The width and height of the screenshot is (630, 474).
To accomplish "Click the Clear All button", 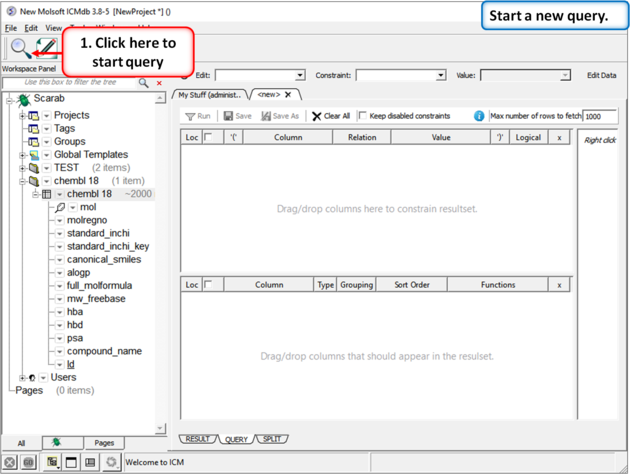I will [x=331, y=116].
